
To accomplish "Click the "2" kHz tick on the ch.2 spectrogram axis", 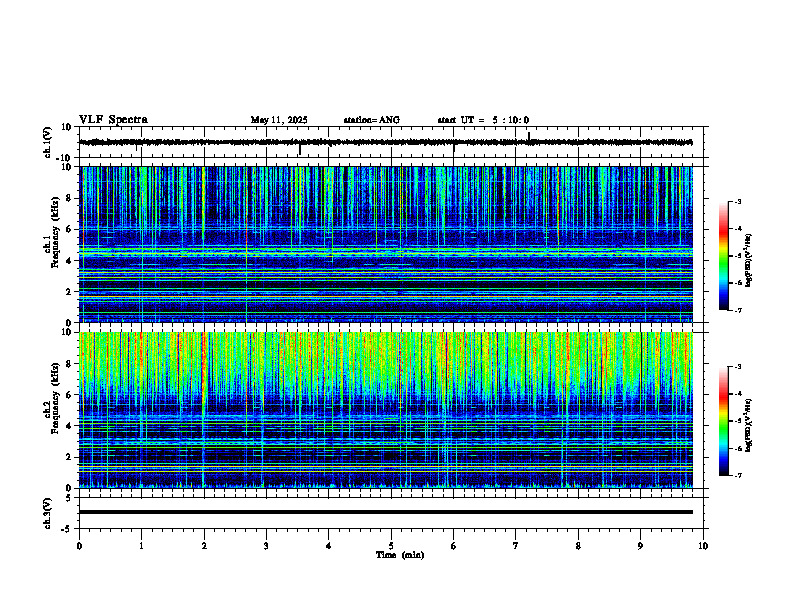I will coord(70,457).
